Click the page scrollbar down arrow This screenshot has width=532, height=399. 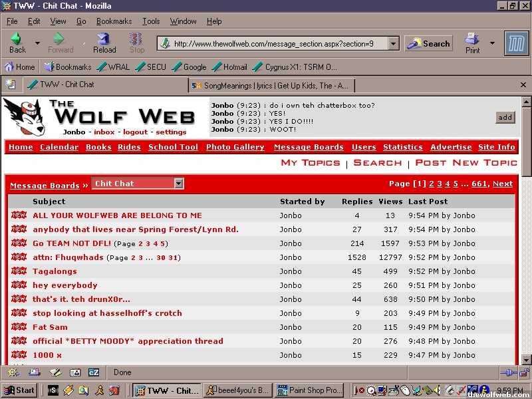click(x=526, y=360)
